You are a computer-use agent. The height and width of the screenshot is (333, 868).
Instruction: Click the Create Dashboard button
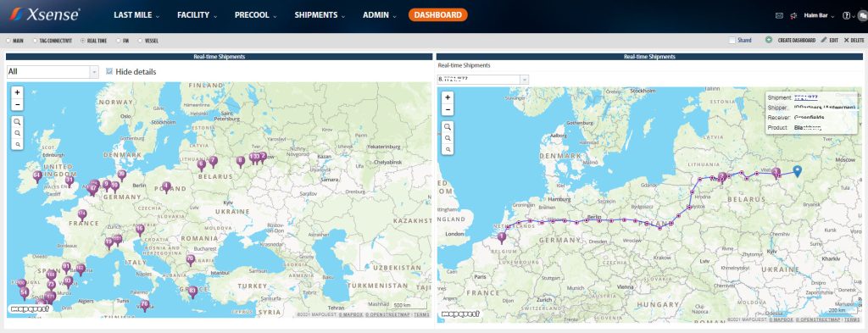click(x=791, y=41)
